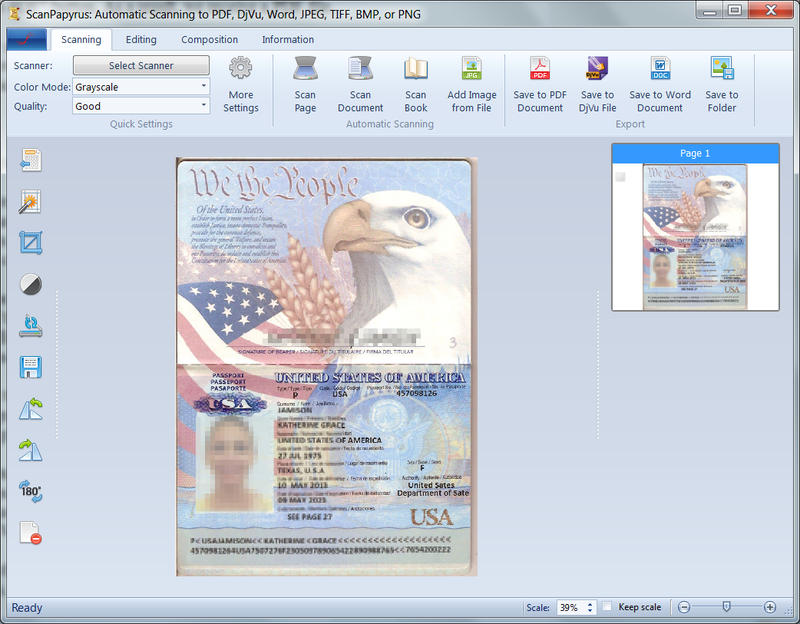Select the Page 1 thumbnail image
This screenshot has height=624, width=800.
(x=695, y=237)
